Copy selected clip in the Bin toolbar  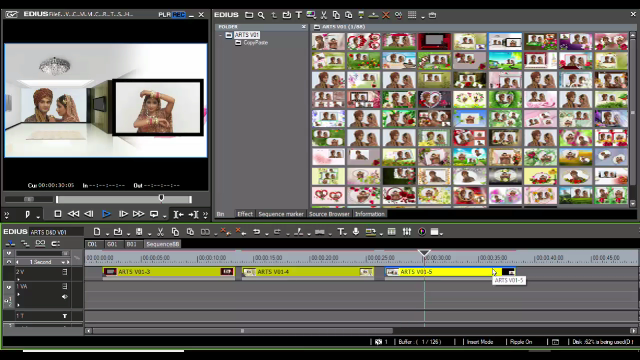click(336, 15)
